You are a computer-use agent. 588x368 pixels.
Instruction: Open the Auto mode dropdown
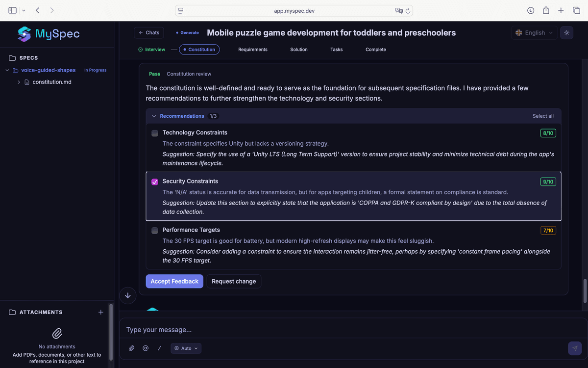[186, 348]
